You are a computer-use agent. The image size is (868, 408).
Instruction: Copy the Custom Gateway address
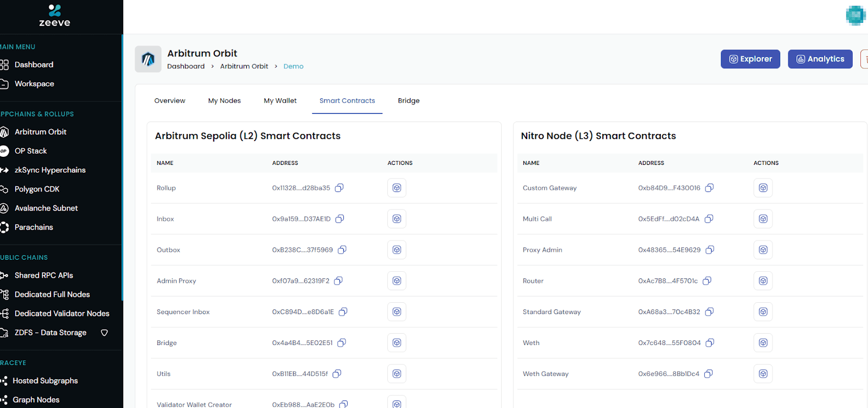click(710, 188)
